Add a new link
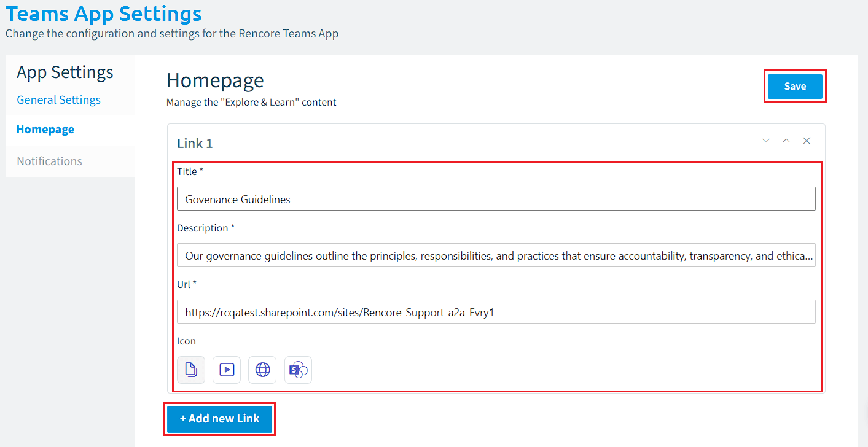Viewport: 868px width, 447px height. pos(219,419)
